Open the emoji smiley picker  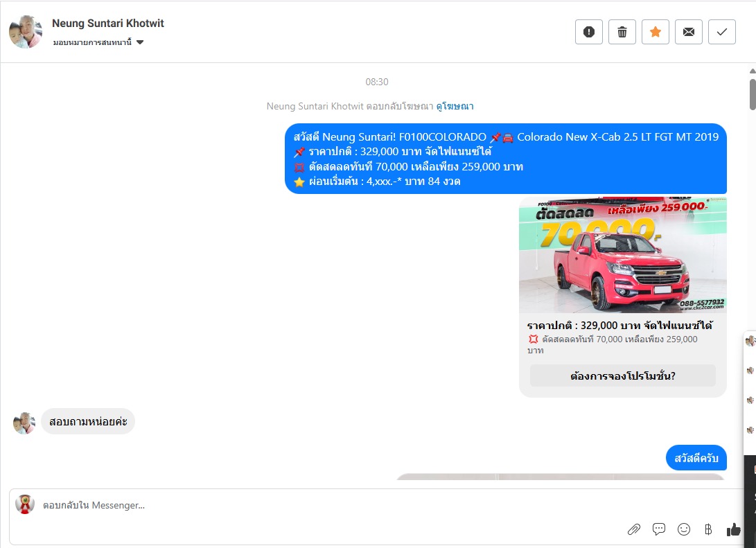(684, 529)
